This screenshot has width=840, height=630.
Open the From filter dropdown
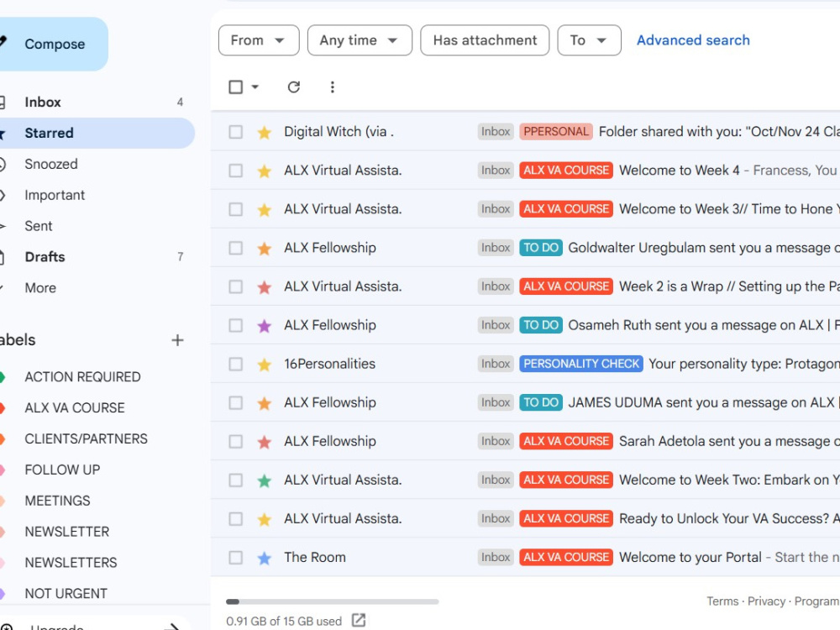tap(259, 40)
